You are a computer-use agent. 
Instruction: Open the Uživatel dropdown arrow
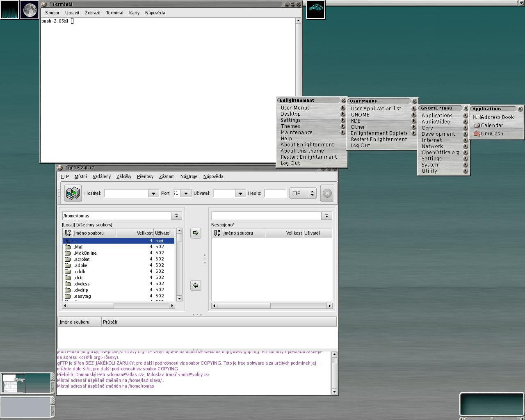[240, 193]
